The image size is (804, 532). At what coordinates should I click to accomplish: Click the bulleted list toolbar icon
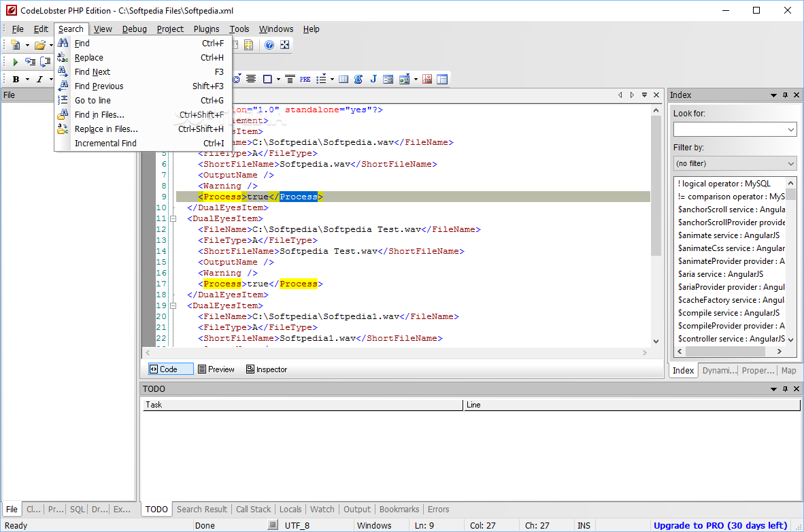click(x=322, y=79)
